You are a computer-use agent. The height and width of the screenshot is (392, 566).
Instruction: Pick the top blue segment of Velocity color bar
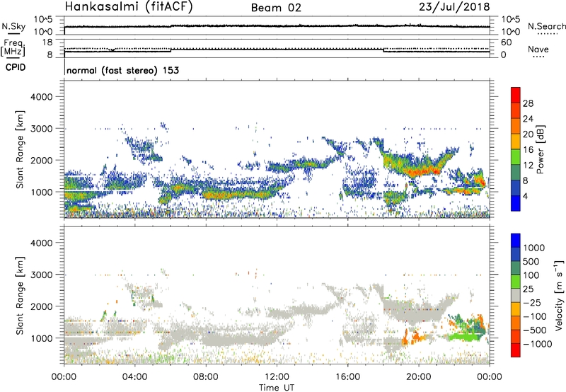tap(516, 241)
